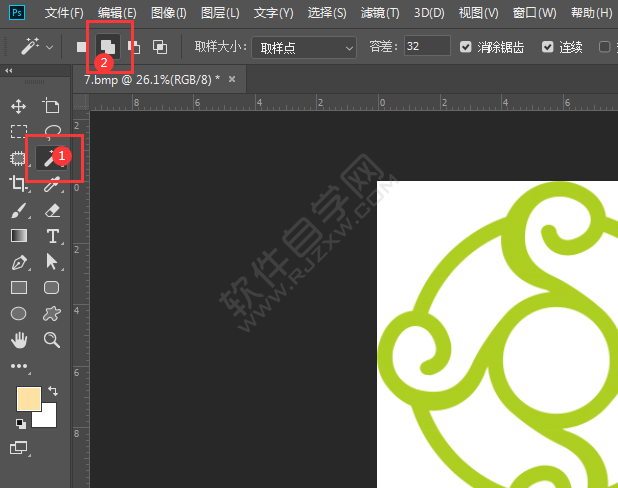
Task: Select the Lasso tool
Action: pos(53,132)
